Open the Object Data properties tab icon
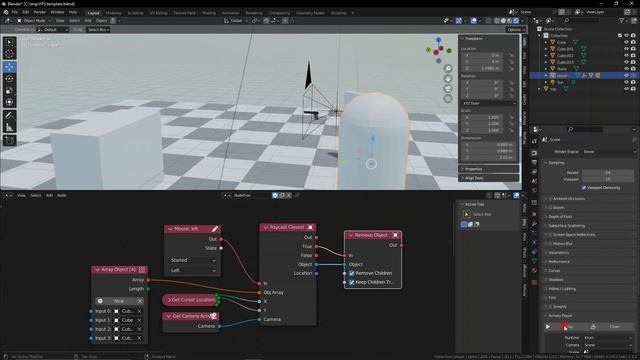This screenshot has width=640, height=360. (534, 261)
